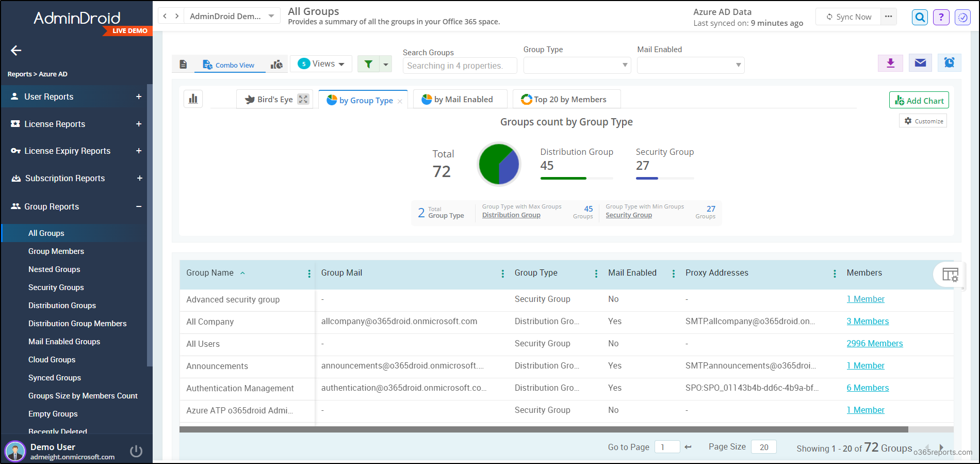Image resolution: width=980 pixels, height=464 pixels.
Task: Click the next navigation chevron in header
Action: pos(177,16)
